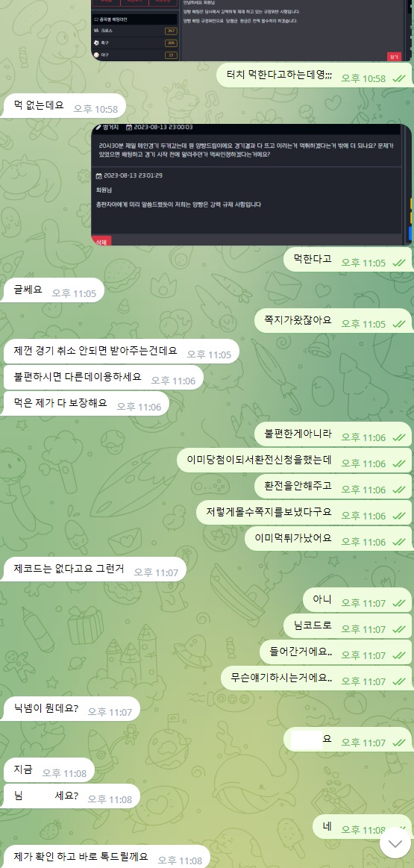This screenshot has width=414, height=868.
Task: Click read checkmarks on '터치 먹한다고하는데영' message
Action: tap(398, 78)
